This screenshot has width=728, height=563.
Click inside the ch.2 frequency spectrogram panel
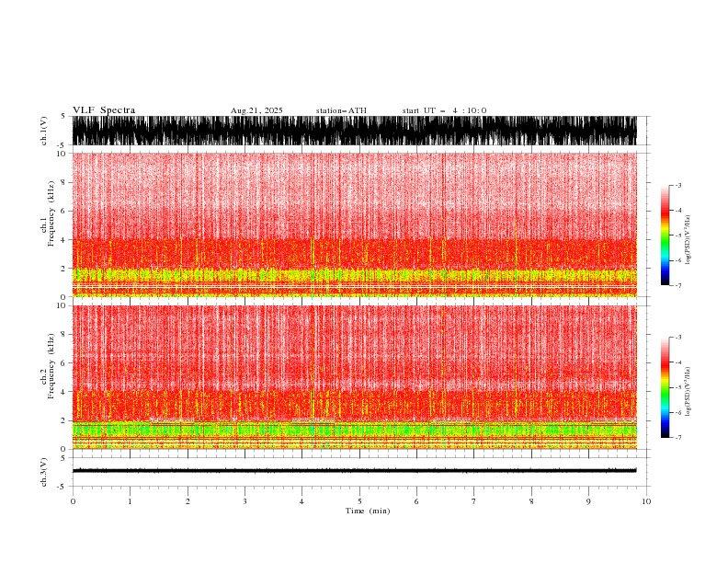355,377
